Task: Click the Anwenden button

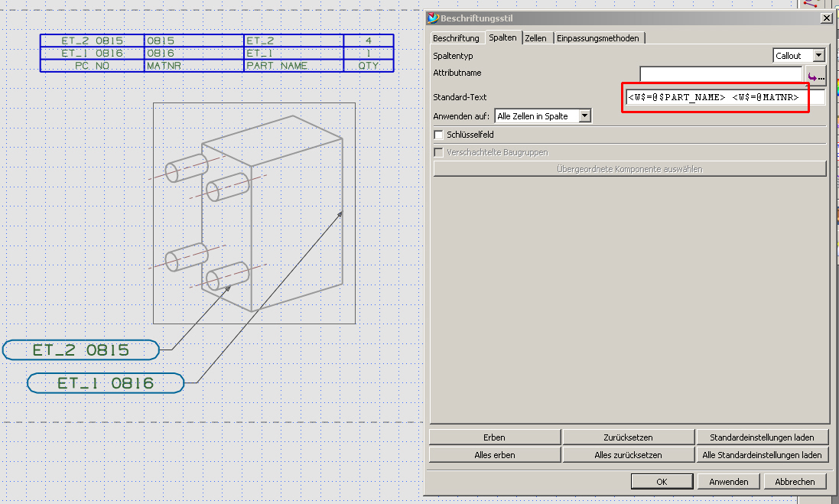Action: [729, 482]
